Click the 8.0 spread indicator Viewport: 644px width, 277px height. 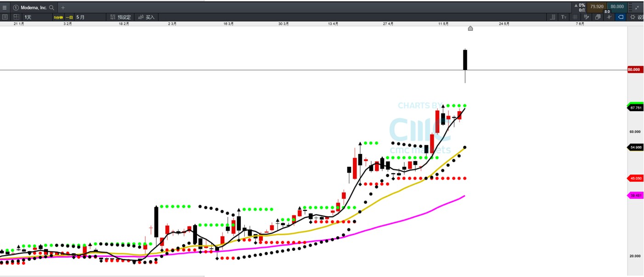coord(607,11)
